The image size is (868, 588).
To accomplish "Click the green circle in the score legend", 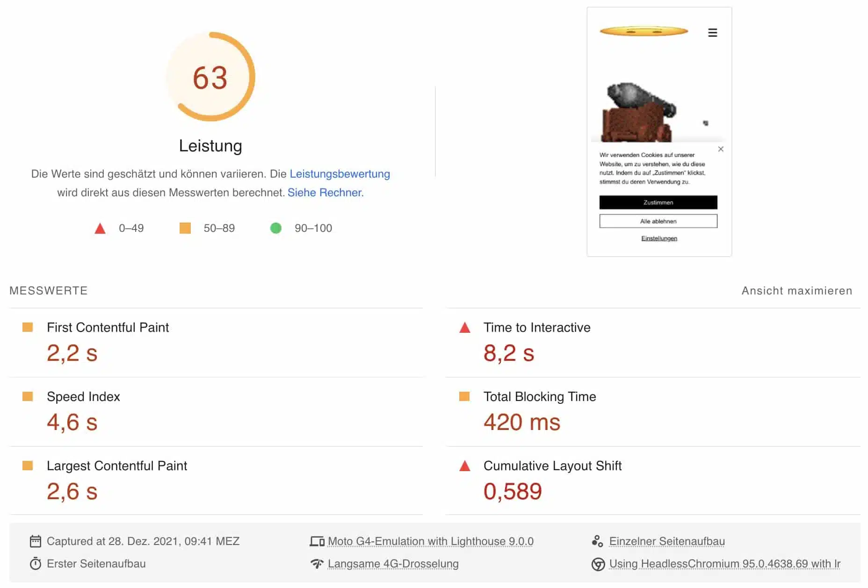I will (276, 228).
